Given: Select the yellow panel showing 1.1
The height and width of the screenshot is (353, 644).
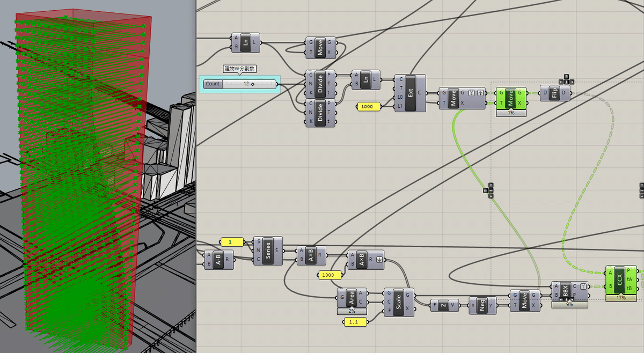Looking at the screenshot, I should point(355,322).
